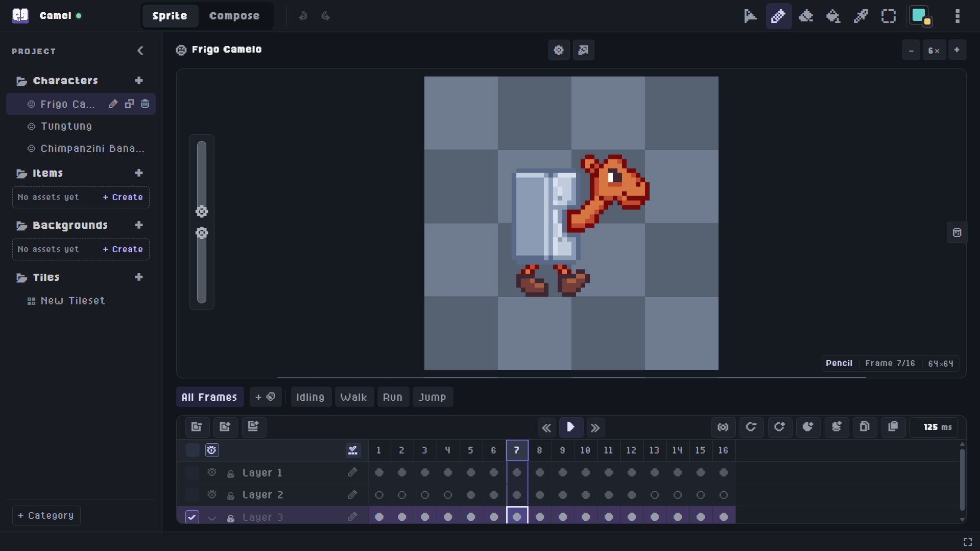Click Create link under Items

click(x=123, y=197)
